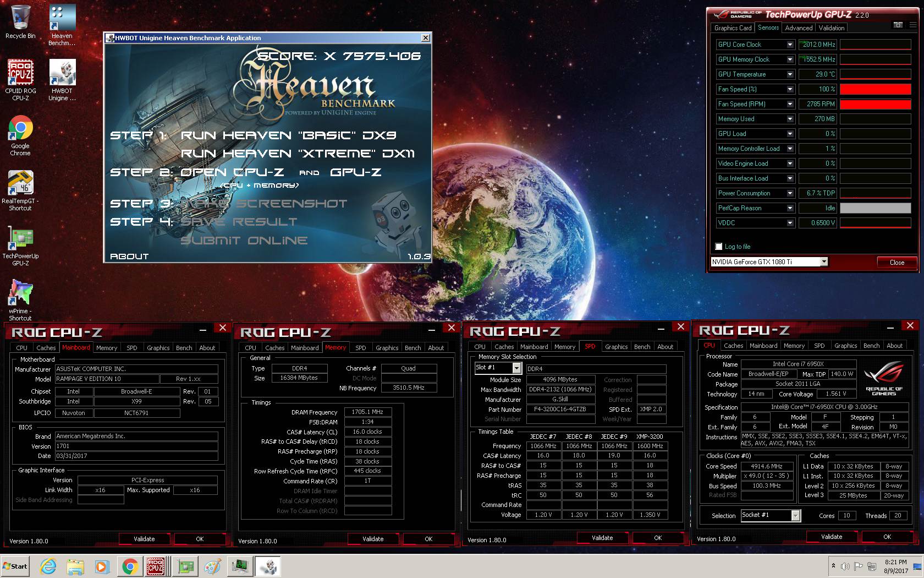The height and width of the screenshot is (578, 924).
Task: Enable the Log to file checkbox
Action: coord(718,247)
